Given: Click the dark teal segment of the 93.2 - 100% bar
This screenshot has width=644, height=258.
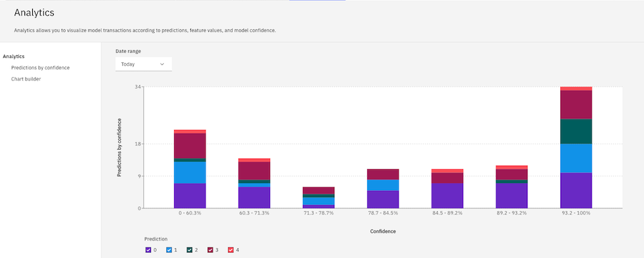Looking at the screenshot, I should (x=576, y=131).
